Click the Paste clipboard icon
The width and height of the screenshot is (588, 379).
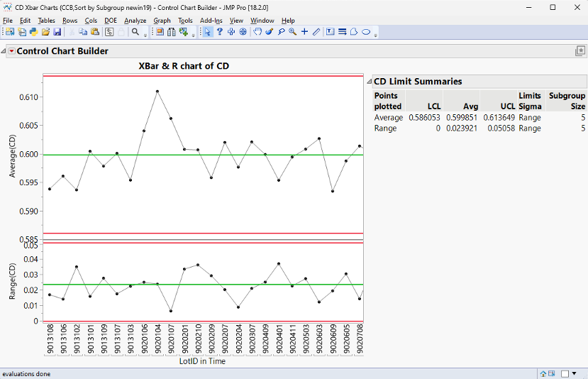pyautogui.click(x=95, y=32)
